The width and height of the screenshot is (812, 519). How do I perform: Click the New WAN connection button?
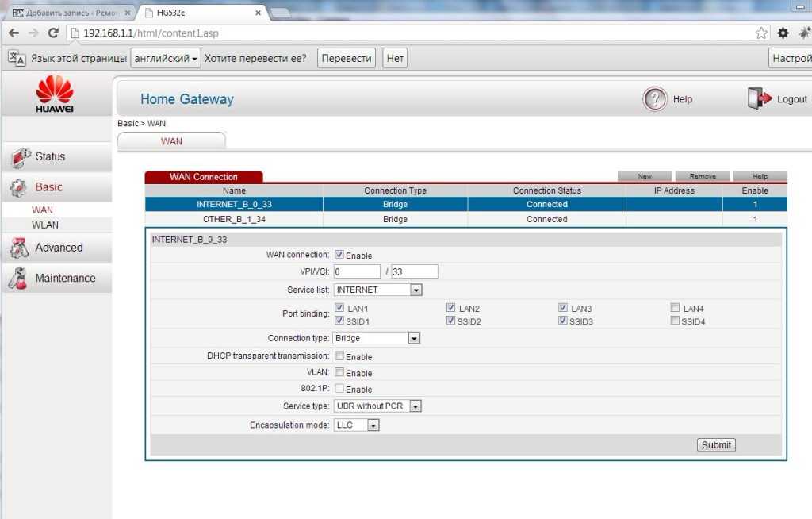point(645,176)
